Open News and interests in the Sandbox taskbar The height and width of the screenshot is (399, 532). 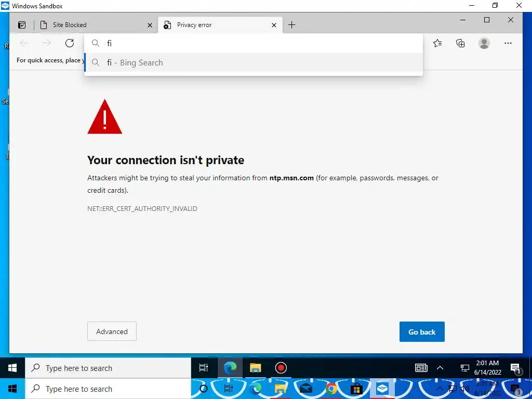pyautogui.click(x=421, y=368)
